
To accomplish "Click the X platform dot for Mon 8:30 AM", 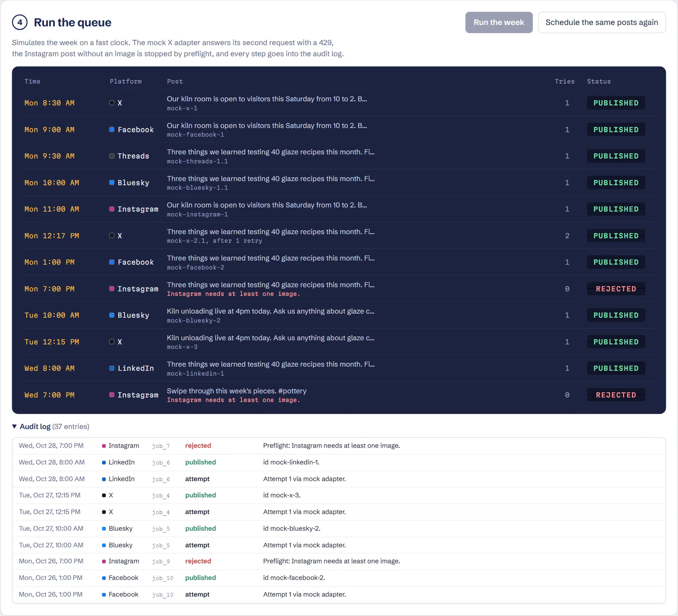I will point(112,103).
